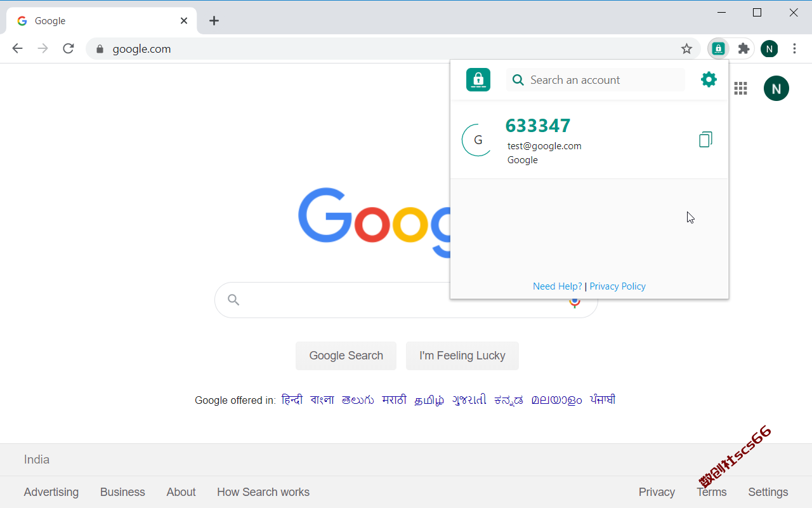
Task: Click the green lock logo in popup
Action: 478,79
